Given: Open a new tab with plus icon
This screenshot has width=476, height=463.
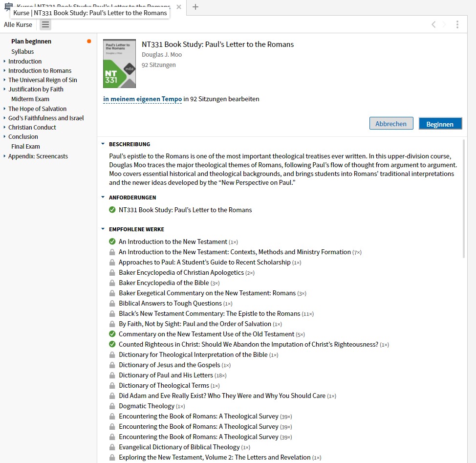Looking at the screenshot, I should pyautogui.click(x=195, y=7).
